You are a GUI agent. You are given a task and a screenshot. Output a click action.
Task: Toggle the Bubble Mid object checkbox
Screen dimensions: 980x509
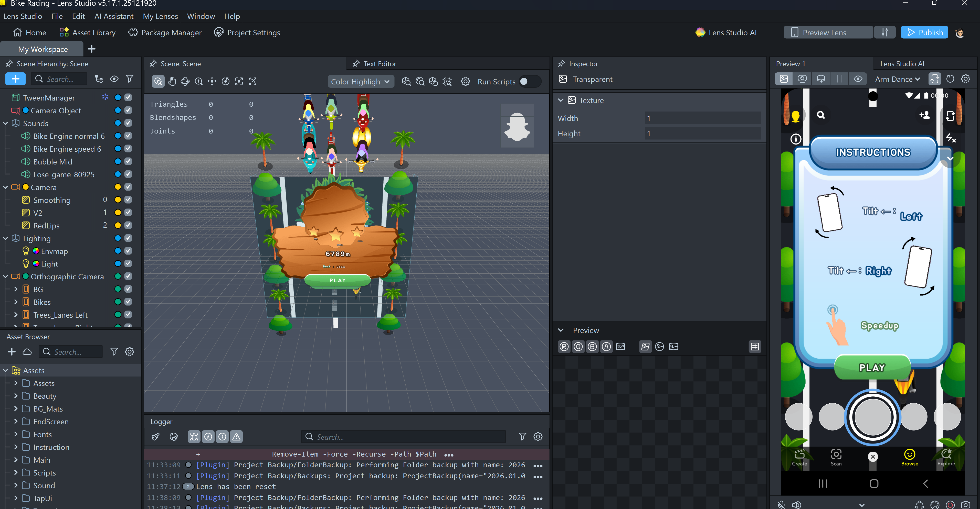click(x=128, y=162)
